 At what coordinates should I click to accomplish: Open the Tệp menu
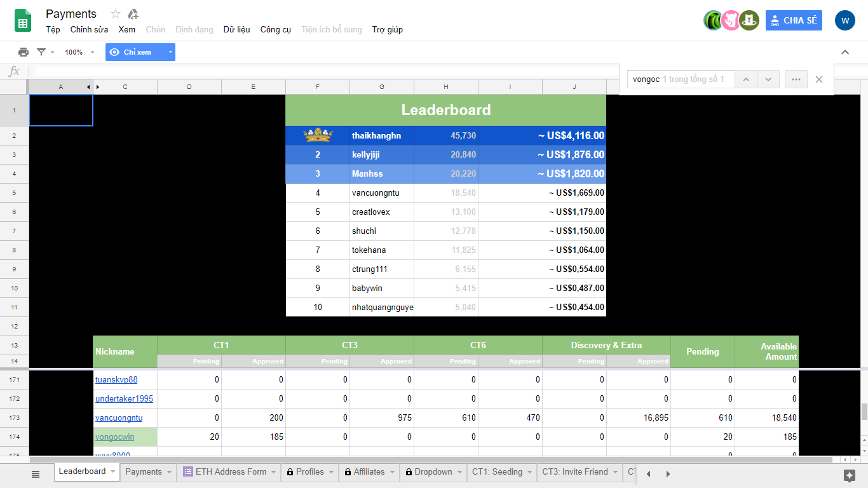53,29
